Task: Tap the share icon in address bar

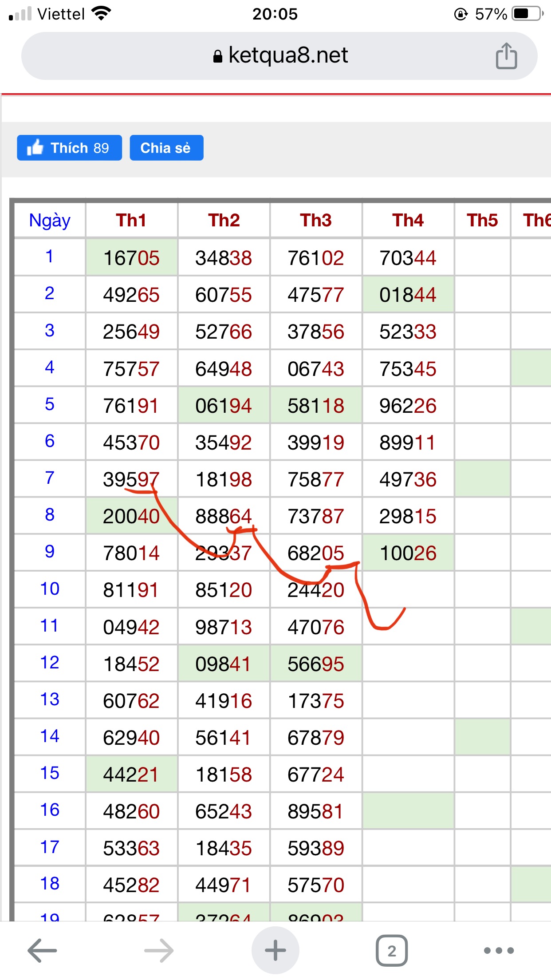Action: click(x=506, y=56)
